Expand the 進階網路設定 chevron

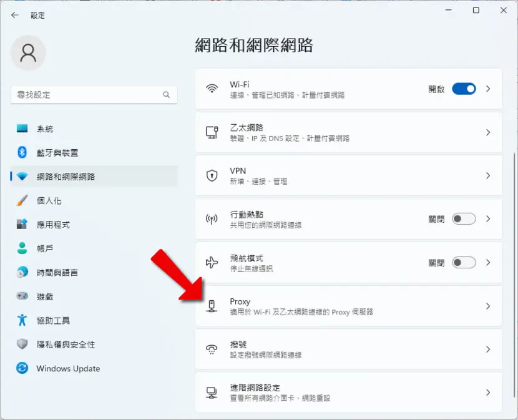[x=488, y=393]
